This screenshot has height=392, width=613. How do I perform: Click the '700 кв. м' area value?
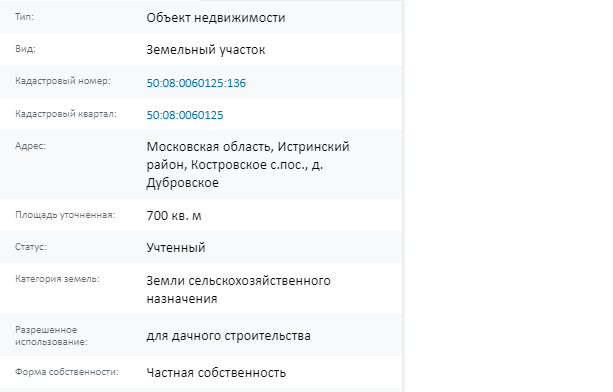point(174,216)
